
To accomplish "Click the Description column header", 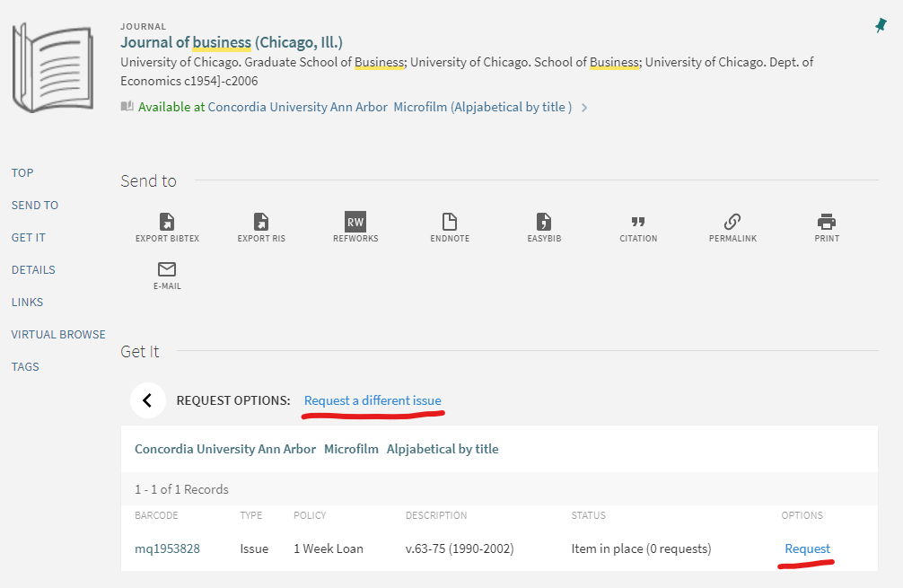I will [x=436, y=515].
